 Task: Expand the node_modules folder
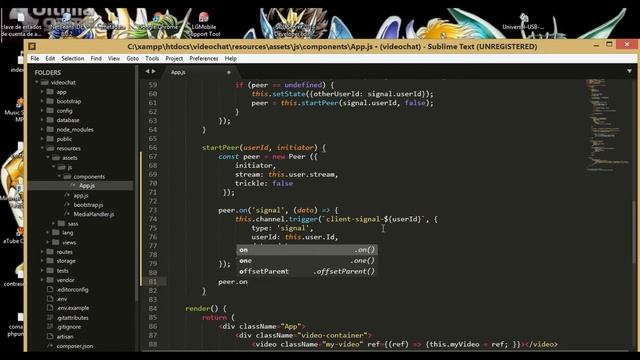(x=42, y=129)
